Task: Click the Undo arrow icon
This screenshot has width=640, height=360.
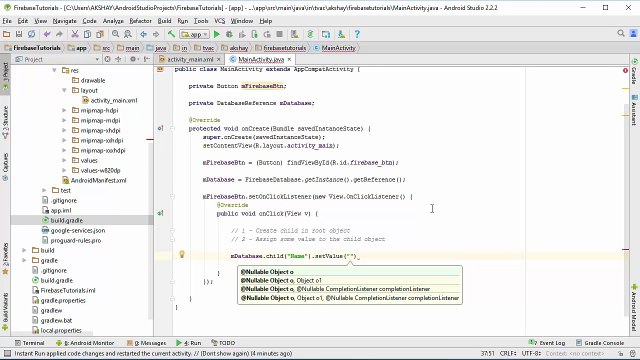Action: [x=47, y=34]
